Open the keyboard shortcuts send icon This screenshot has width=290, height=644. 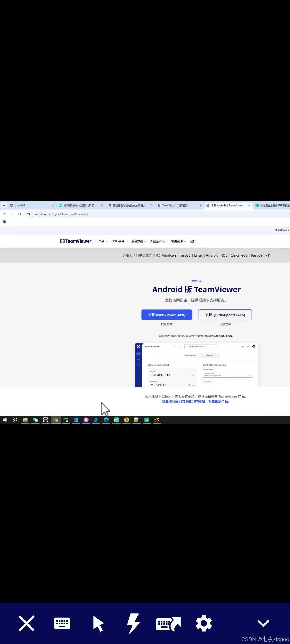168,624
